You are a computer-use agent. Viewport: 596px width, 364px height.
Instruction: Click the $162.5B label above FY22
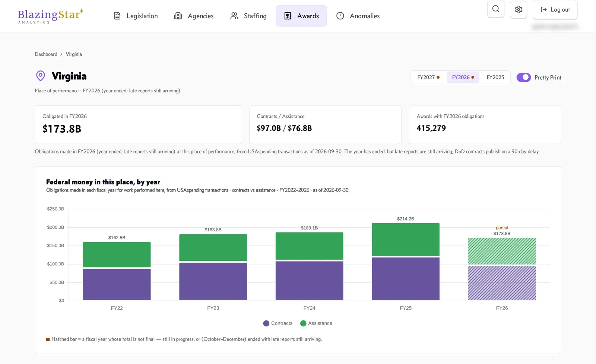pyautogui.click(x=117, y=238)
